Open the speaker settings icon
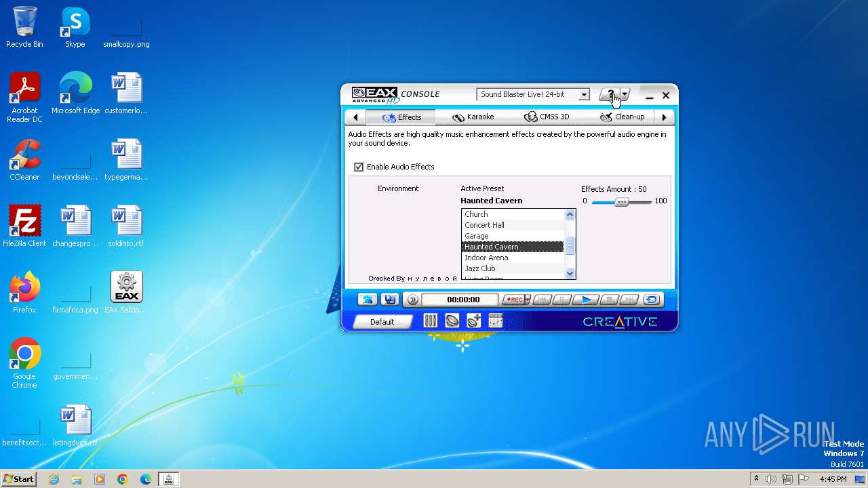 point(452,321)
